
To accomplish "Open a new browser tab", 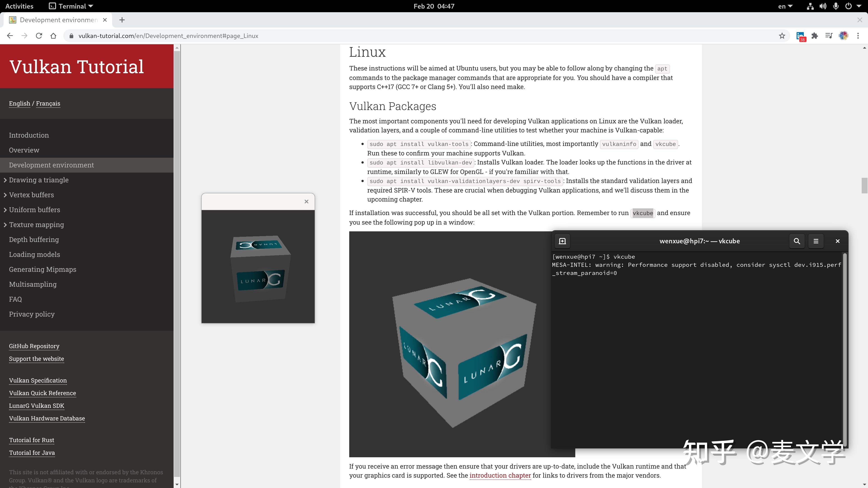I will [122, 20].
